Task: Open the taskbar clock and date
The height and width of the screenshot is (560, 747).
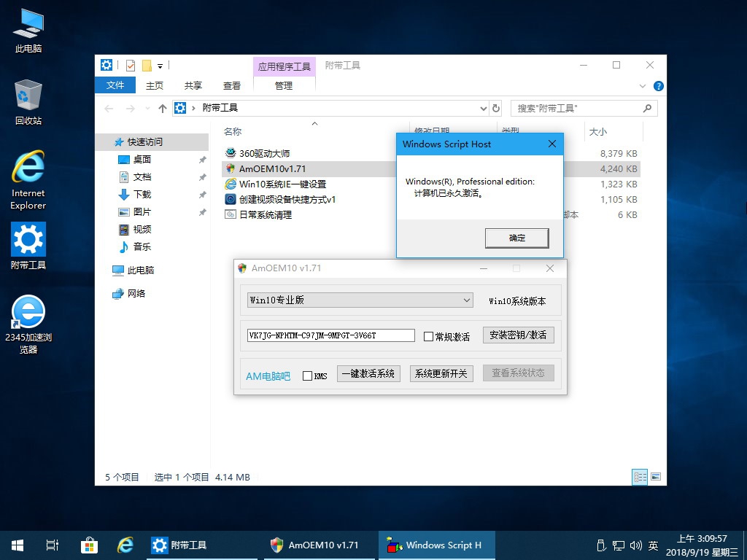Action: pos(703,545)
